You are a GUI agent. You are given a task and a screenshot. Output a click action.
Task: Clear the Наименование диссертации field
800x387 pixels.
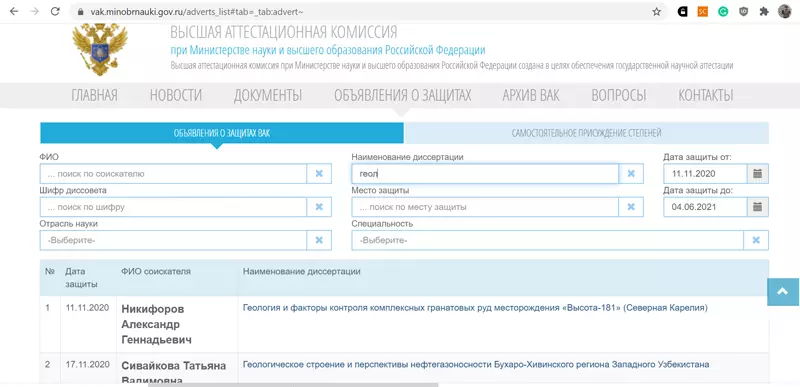click(631, 174)
